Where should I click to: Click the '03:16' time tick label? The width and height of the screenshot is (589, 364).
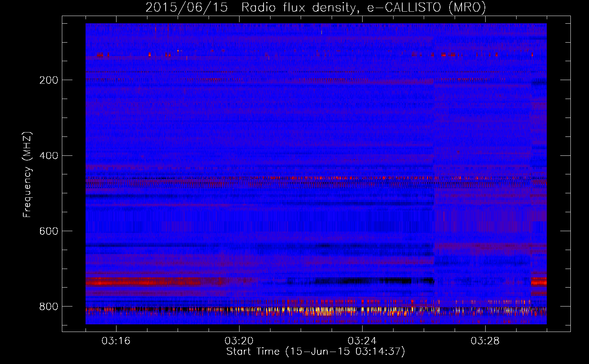116,341
